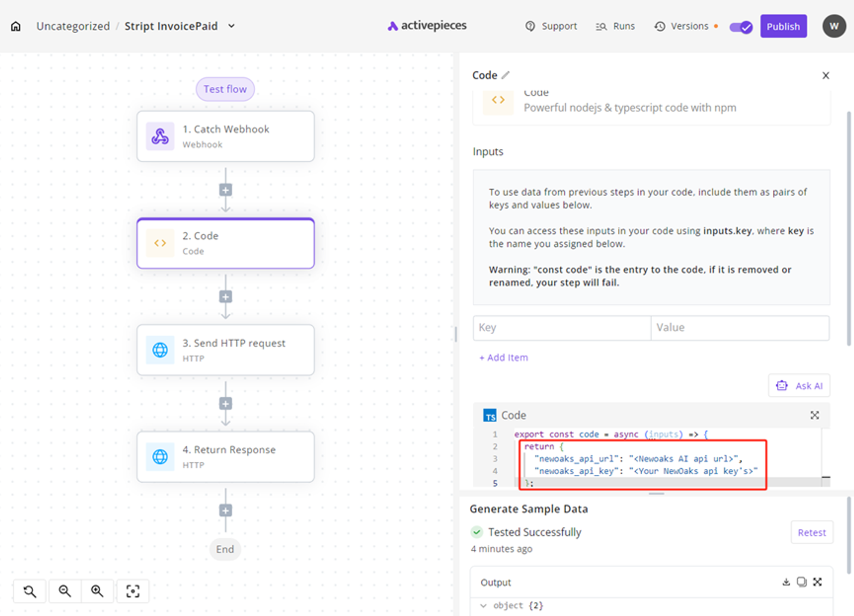
Task: Click the Retest button
Action: point(811,532)
